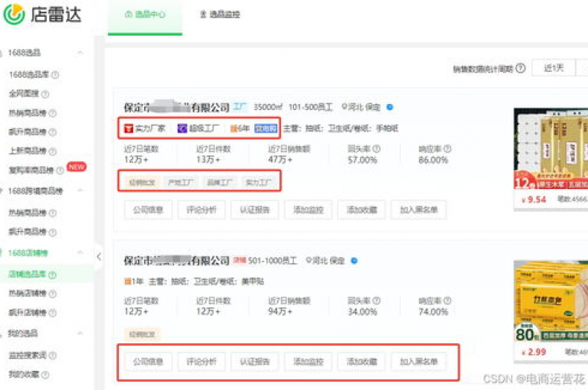Click the 47万+ sales value
Image resolution: width=588 pixels, height=390 pixels.
[280, 160]
